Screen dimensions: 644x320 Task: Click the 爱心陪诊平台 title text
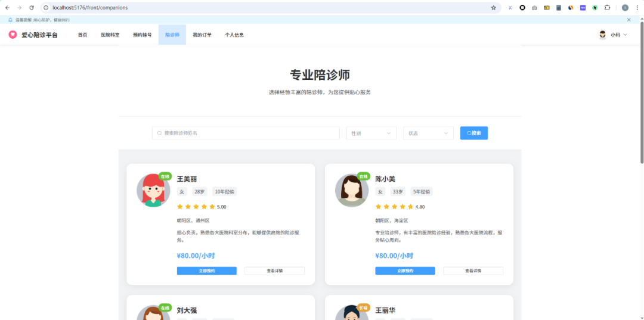(40, 35)
